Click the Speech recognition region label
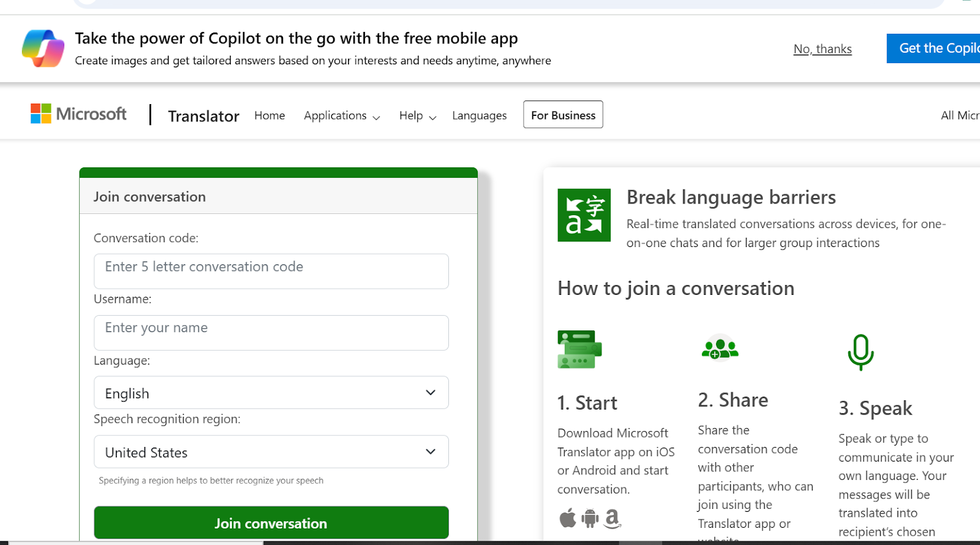The height and width of the screenshot is (545, 980). [x=167, y=419]
